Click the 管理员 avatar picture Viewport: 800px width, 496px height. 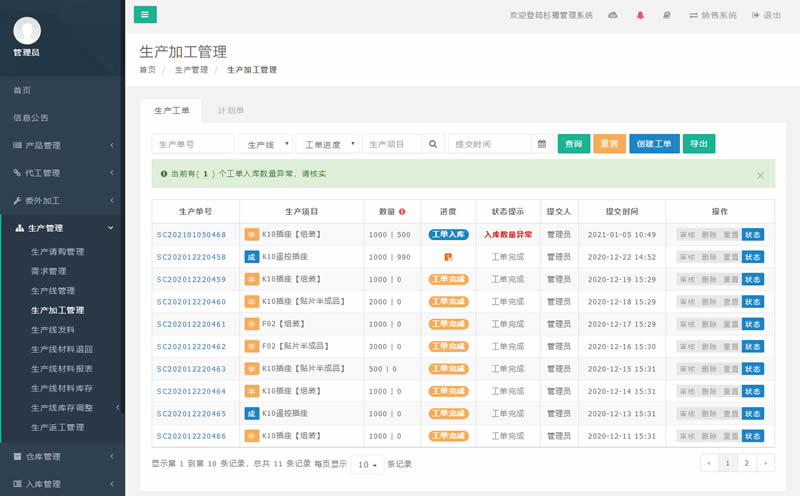(x=27, y=31)
